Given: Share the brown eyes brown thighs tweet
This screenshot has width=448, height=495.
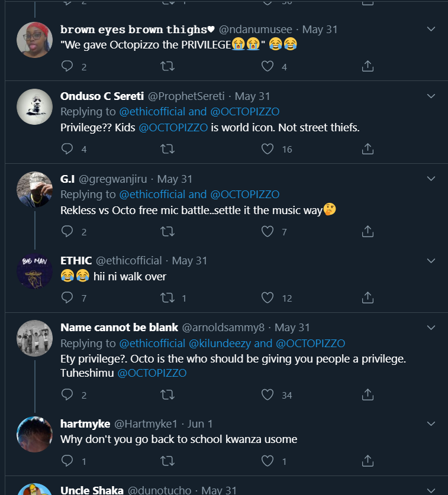Looking at the screenshot, I should click(368, 67).
